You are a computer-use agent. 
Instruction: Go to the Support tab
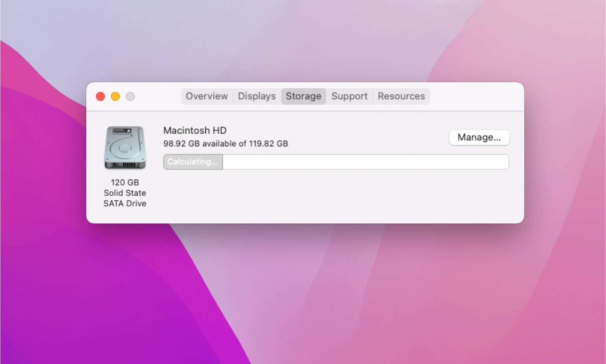[349, 96]
